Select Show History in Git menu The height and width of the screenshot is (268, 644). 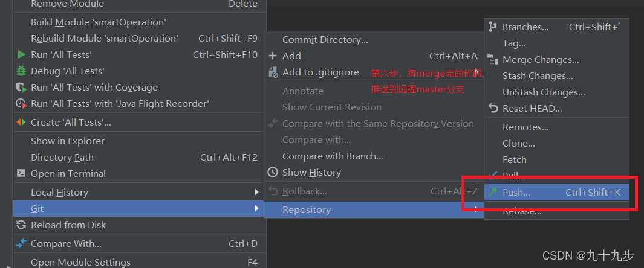(374, 173)
